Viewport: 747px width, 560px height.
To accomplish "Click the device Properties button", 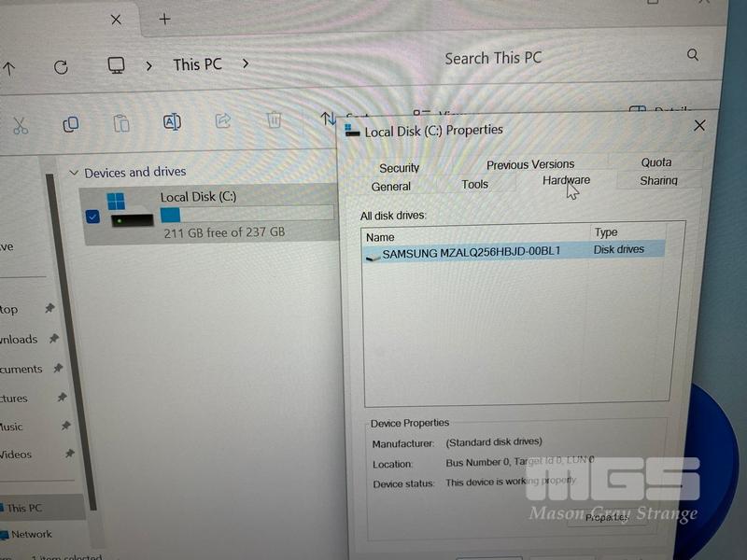I will point(607,517).
